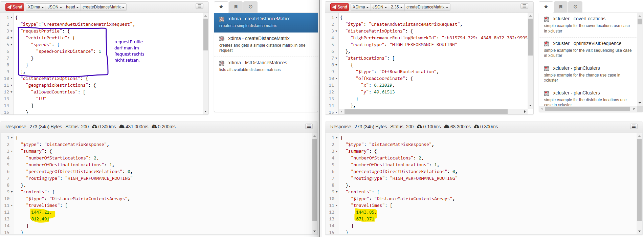Switch to history clock tab above xcluster list
The image size is (644, 237).
(575, 7)
